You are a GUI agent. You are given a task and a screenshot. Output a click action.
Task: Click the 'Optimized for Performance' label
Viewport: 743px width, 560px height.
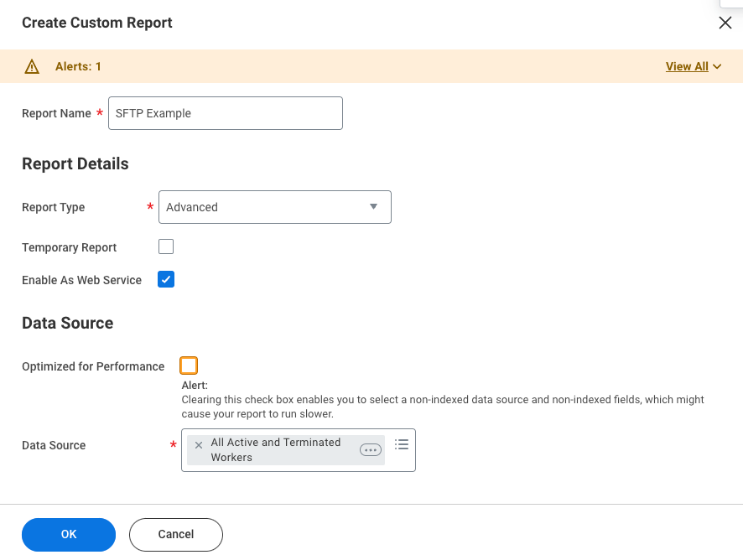[93, 366]
